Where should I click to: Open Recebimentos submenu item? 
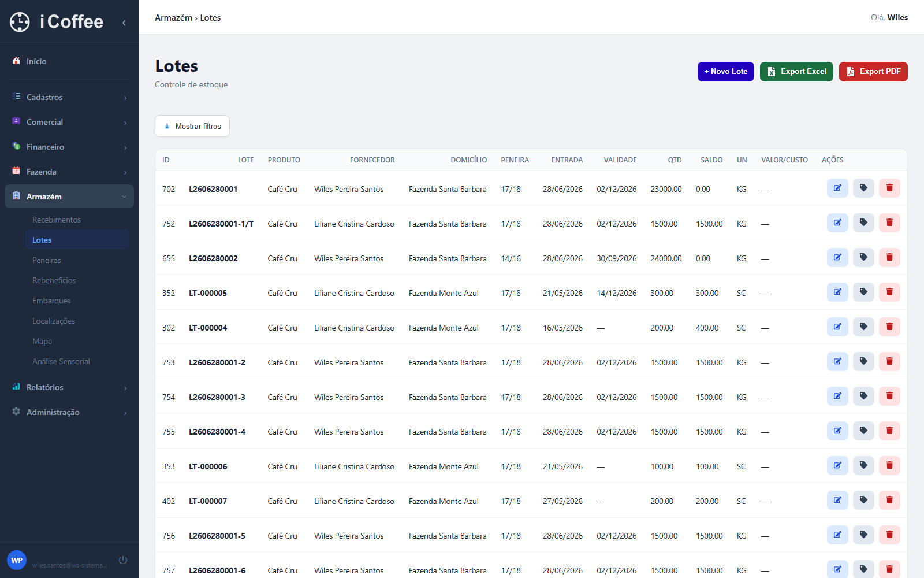tap(77, 220)
